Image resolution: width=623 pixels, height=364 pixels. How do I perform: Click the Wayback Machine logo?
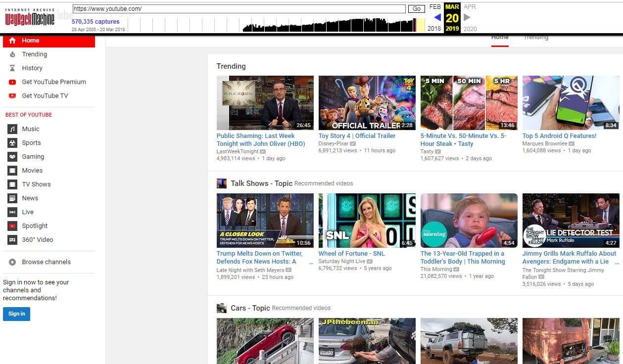(x=30, y=18)
